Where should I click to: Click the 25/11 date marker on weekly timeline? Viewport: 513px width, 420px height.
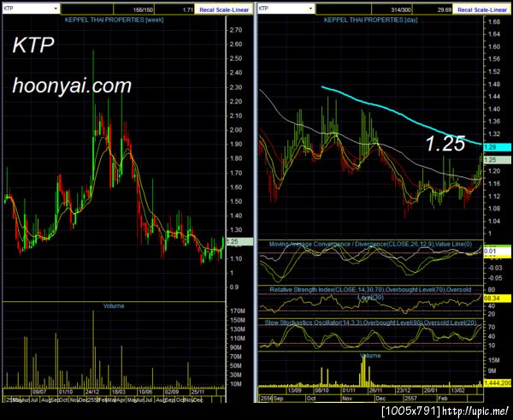coord(198,392)
